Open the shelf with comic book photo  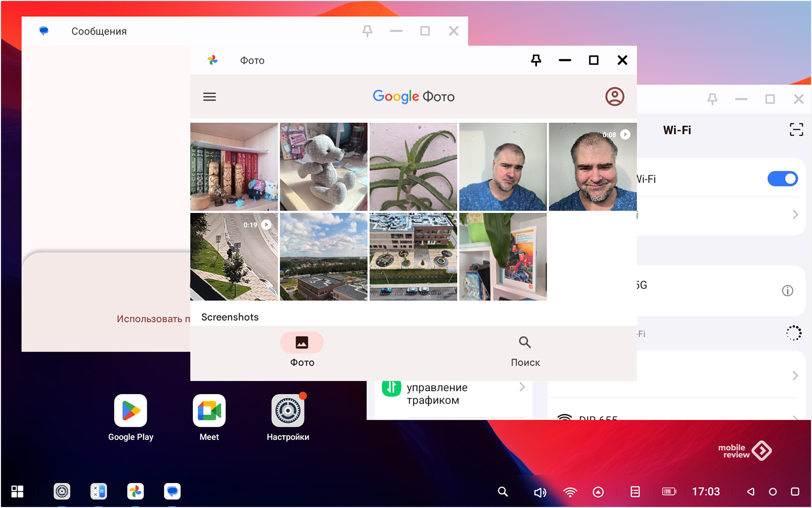[503, 257]
